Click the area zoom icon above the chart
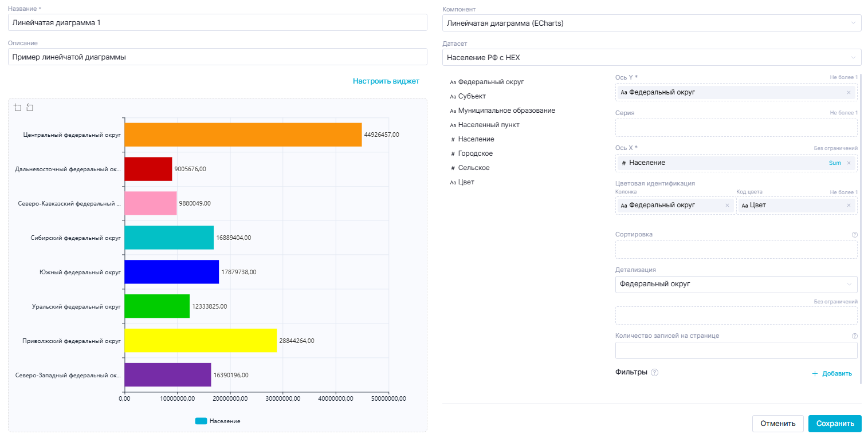Screen dimensions: 868x438 18,108
